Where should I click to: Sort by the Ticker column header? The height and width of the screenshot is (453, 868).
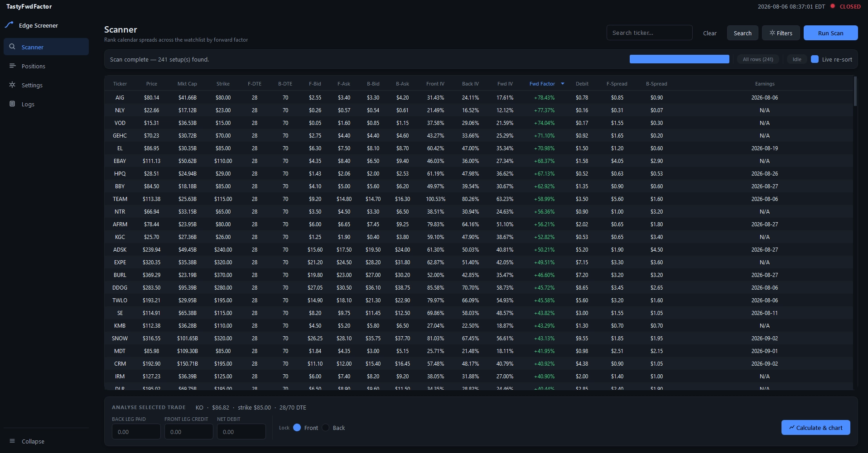[120, 84]
